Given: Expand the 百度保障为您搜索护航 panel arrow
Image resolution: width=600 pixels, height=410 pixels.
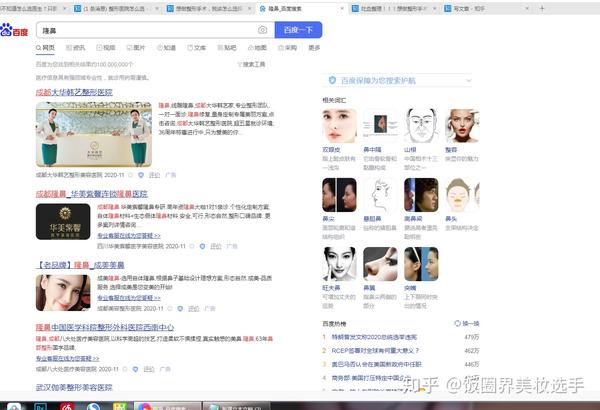Looking at the screenshot, I should [468, 81].
